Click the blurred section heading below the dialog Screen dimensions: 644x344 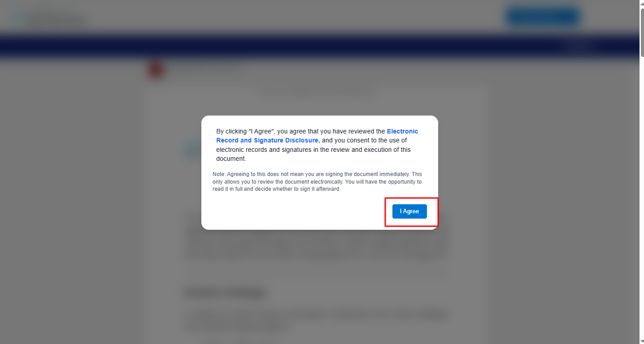(x=226, y=293)
